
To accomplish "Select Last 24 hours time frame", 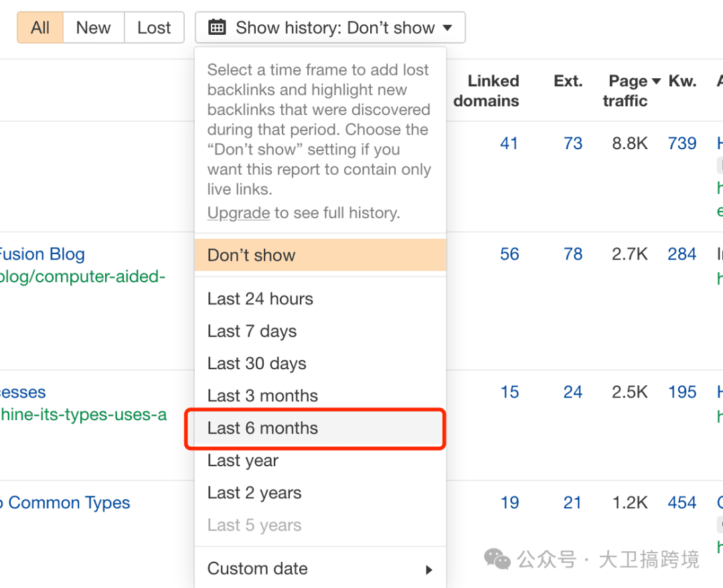I will tap(260, 298).
